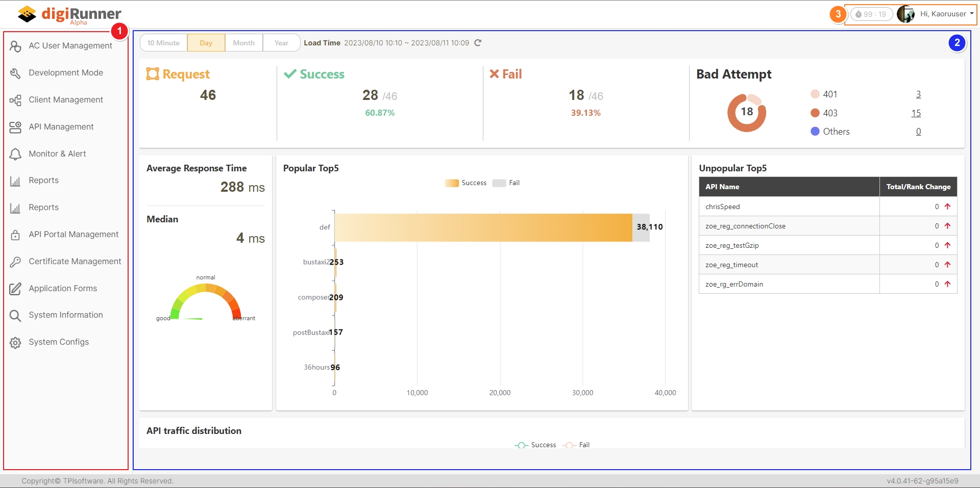Toggle Success line in API traffic legend

click(x=535, y=445)
